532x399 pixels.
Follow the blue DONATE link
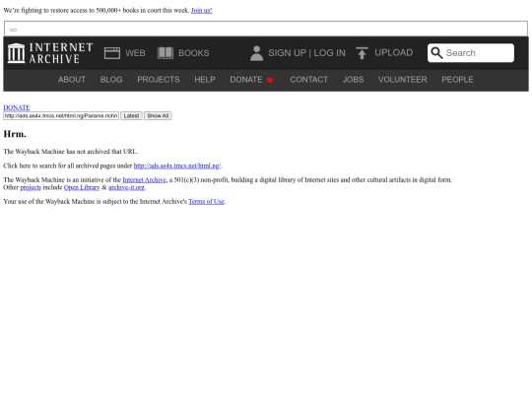[17, 107]
